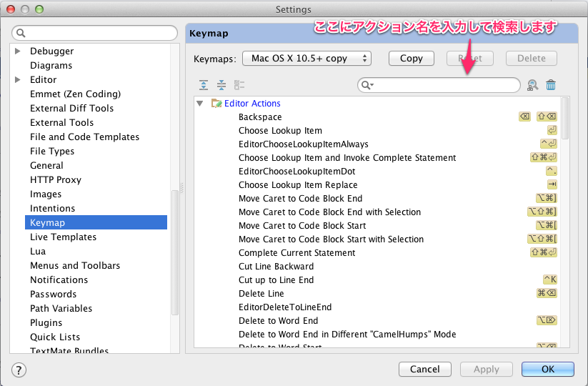Collapse the Editor Actions tree group
Viewport: 588px width, 386px height.
coord(201,104)
